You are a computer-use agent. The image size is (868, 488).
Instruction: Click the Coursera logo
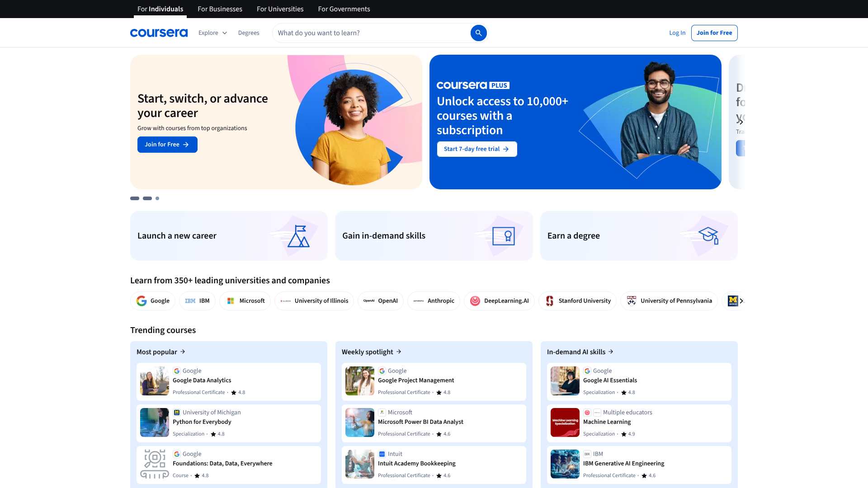point(159,33)
